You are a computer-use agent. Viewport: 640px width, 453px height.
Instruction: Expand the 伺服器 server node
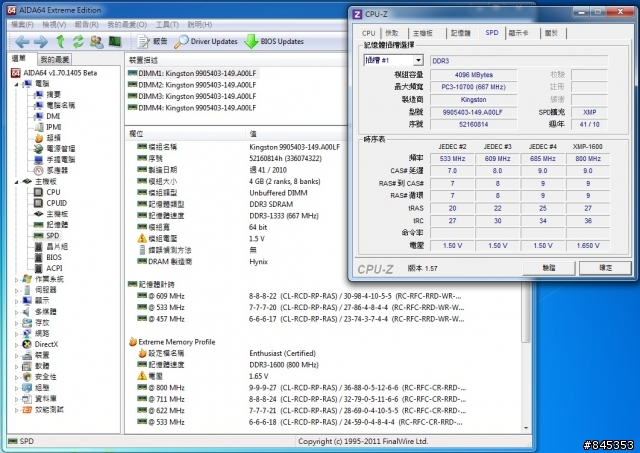(17, 291)
